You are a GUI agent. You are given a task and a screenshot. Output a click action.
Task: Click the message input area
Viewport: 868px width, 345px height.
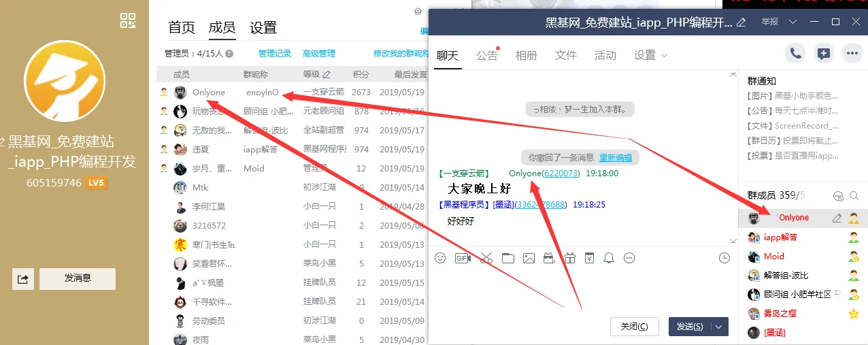583,291
